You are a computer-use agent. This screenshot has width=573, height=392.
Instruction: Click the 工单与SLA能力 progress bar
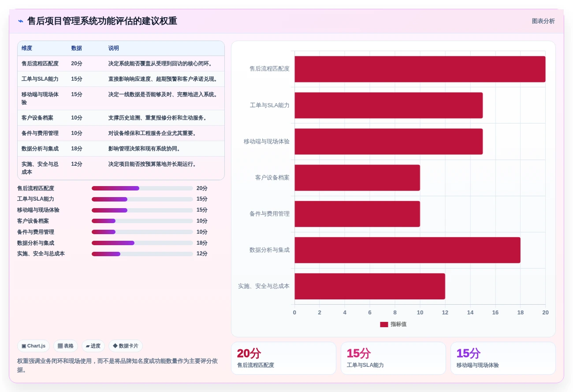[x=142, y=199]
